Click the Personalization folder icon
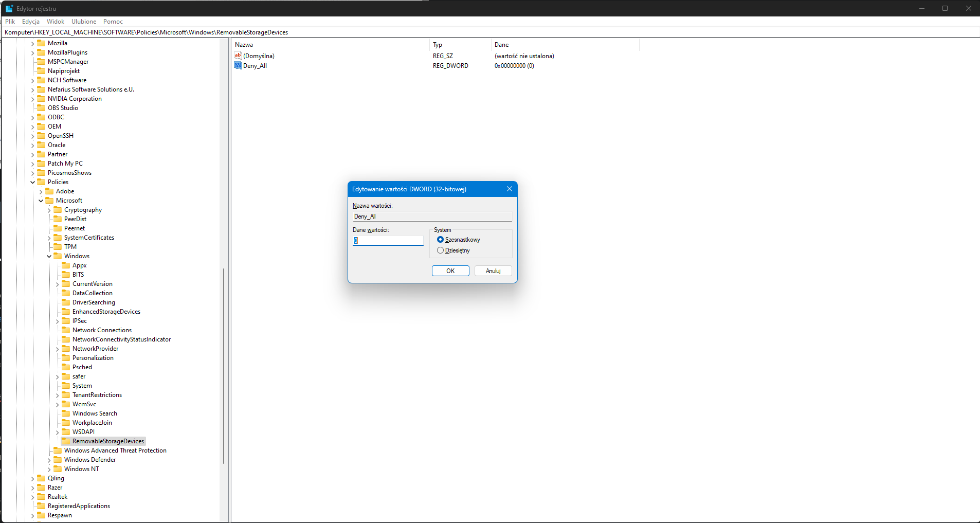This screenshot has width=980, height=523. coord(66,357)
